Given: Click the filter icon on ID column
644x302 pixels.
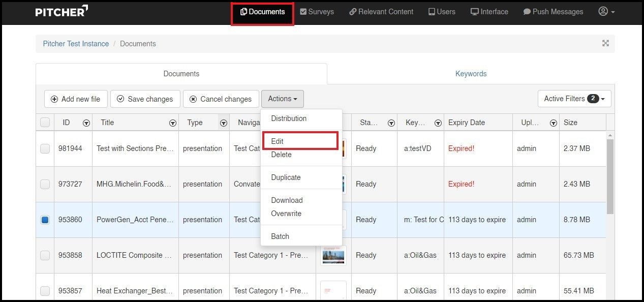Looking at the screenshot, I should [x=86, y=123].
